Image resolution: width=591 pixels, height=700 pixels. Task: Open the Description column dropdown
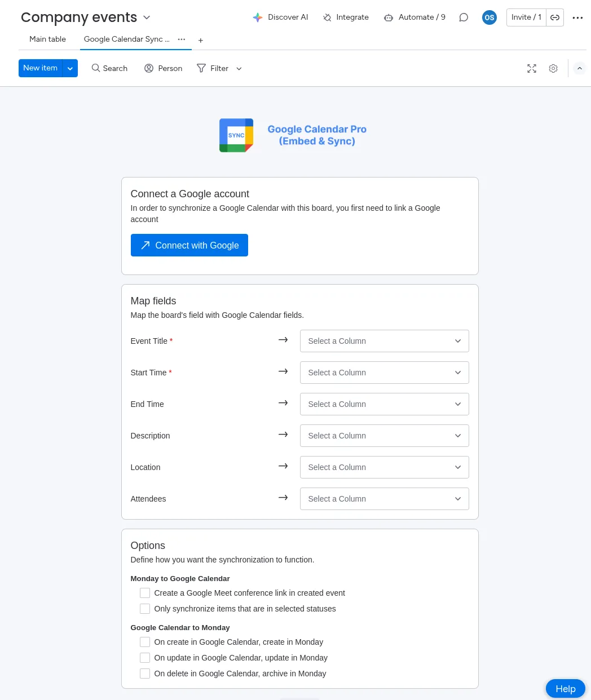coord(385,436)
